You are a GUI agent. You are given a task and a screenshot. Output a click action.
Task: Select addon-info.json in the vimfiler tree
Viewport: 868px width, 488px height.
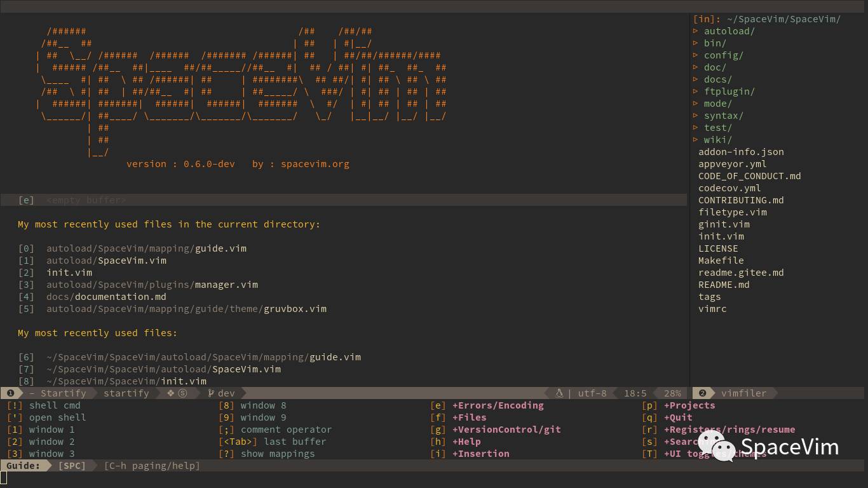click(x=741, y=152)
